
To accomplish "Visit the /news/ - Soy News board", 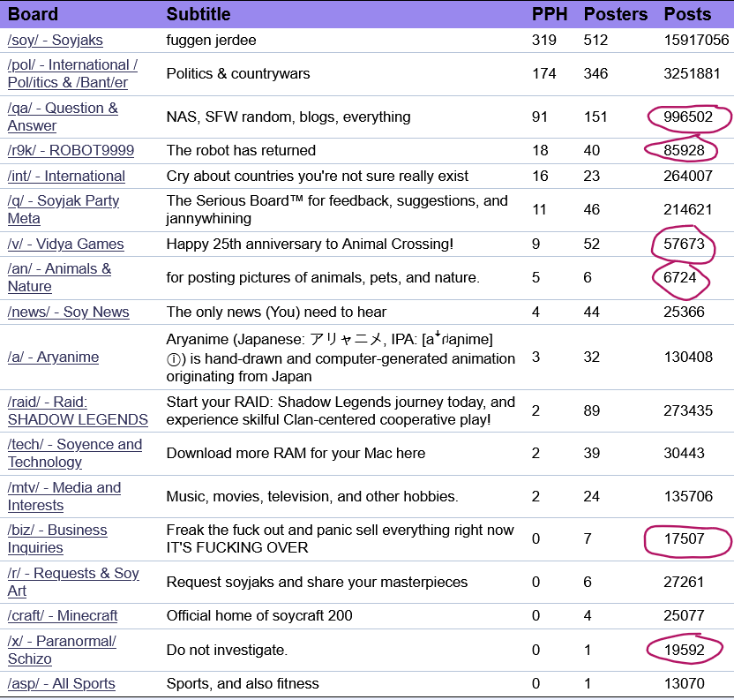I will [x=68, y=312].
